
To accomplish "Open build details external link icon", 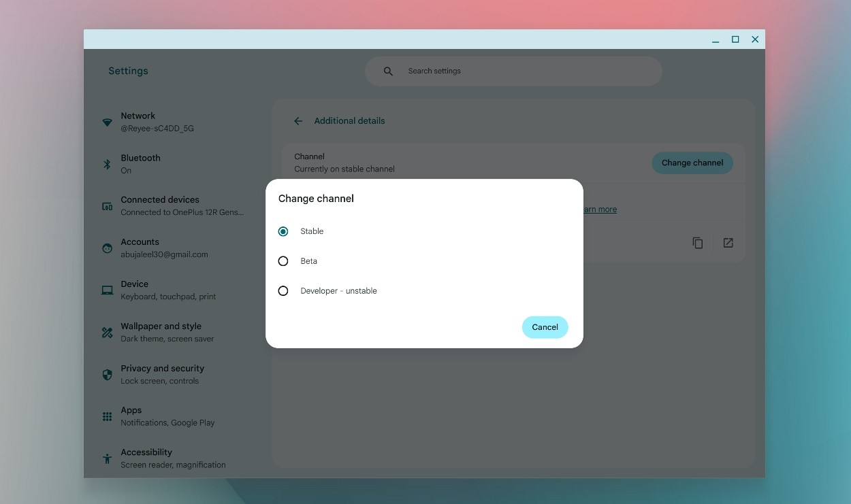I will click(x=728, y=243).
